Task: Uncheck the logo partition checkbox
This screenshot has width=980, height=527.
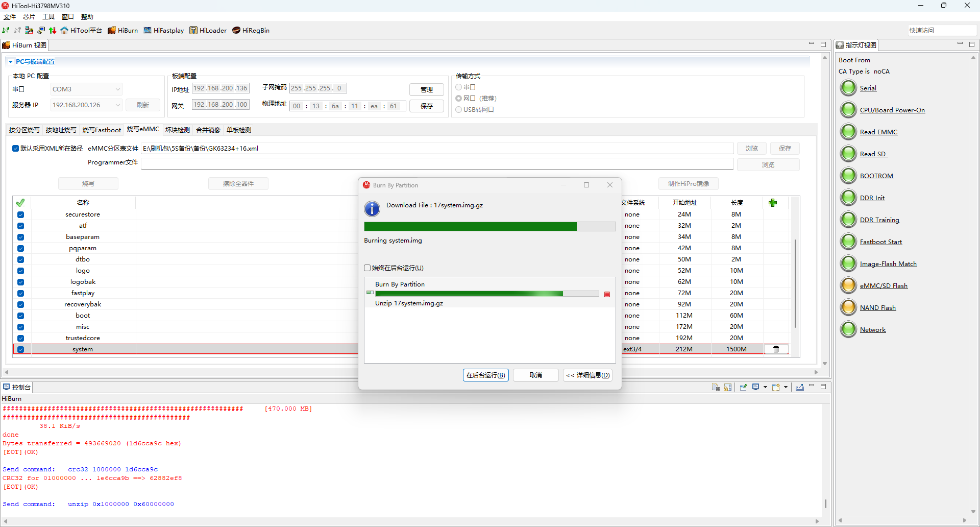Action: pos(20,271)
